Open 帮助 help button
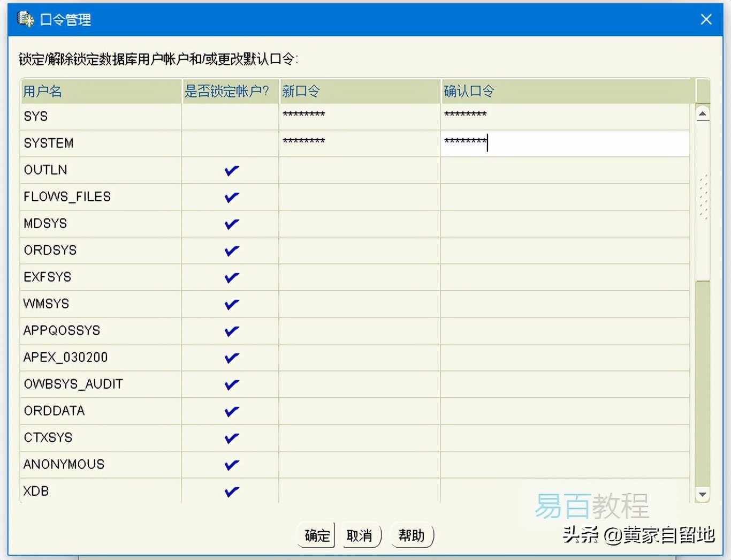 pyautogui.click(x=412, y=535)
